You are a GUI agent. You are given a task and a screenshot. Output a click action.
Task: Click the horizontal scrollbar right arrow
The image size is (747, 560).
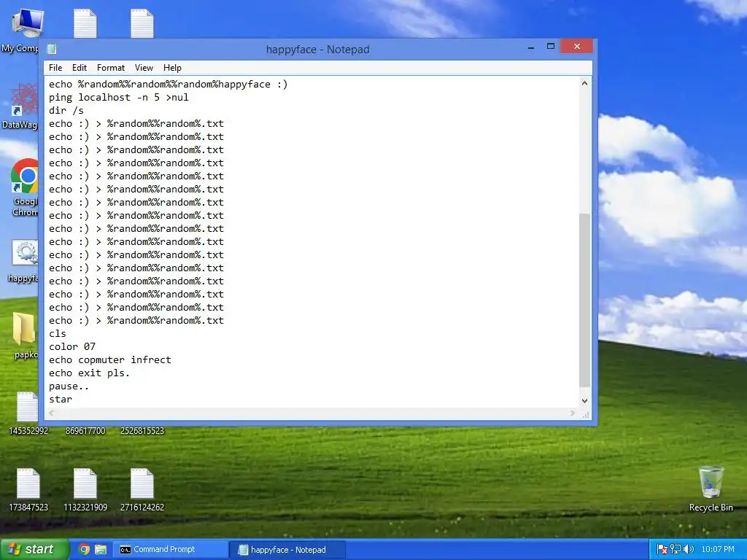573,413
